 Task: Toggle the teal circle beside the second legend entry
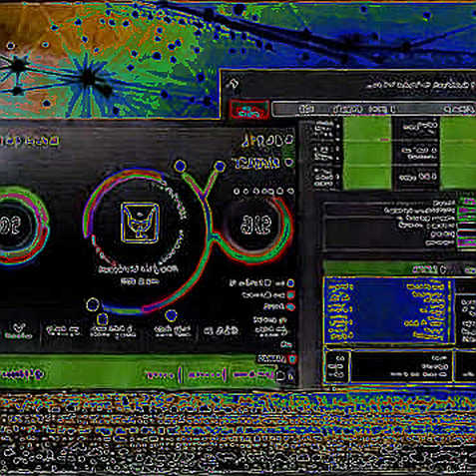(x=290, y=294)
